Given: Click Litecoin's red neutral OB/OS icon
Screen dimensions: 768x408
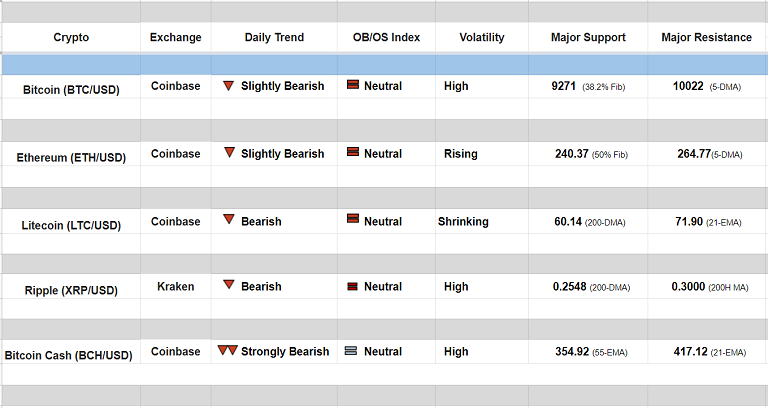Looking at the screenshot, I should pyautogui.click(x=352, y=220).
